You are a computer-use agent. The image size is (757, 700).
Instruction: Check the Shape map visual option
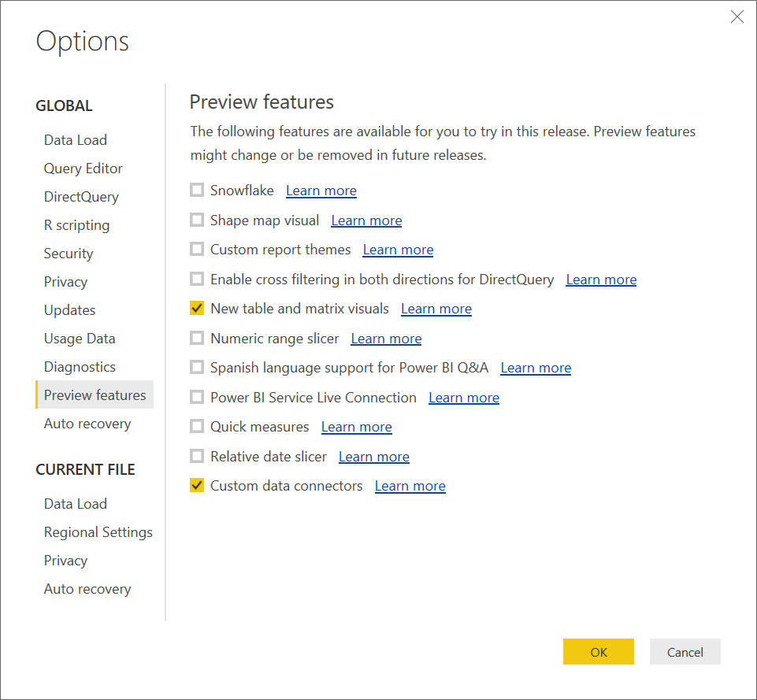197,220
